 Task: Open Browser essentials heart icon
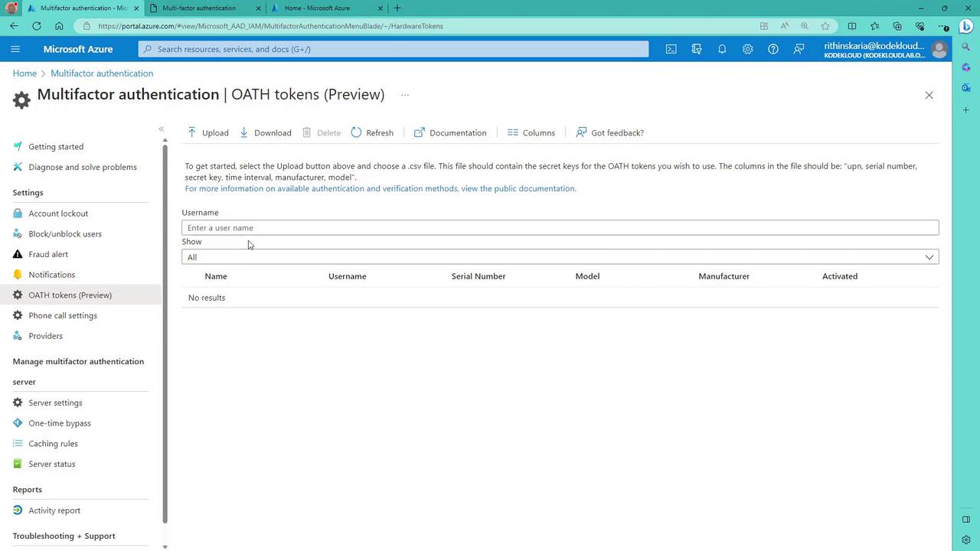920,26
